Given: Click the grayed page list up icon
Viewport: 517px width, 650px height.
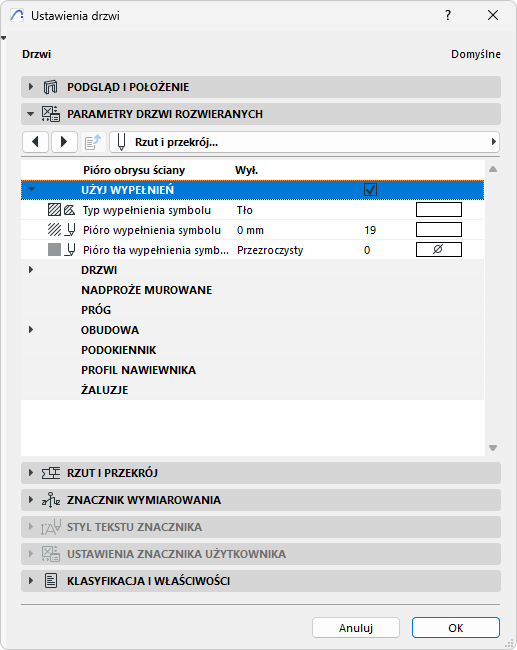Looking at the screenshot, I should (x=93, y=142).
